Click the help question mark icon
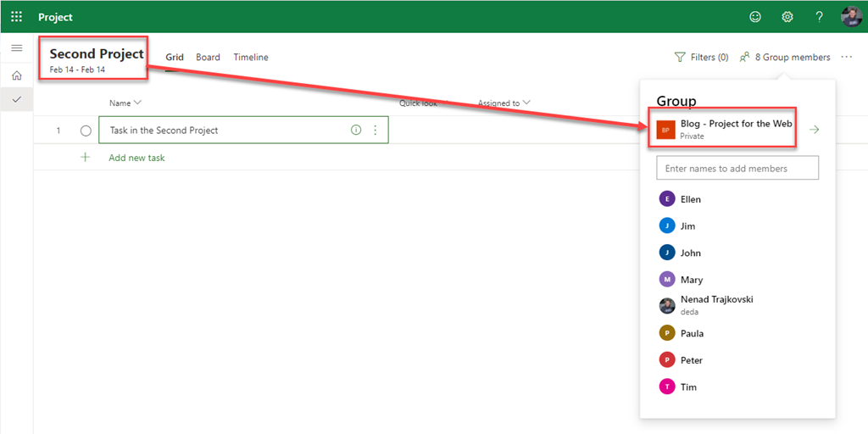Viewport: 868px width, 434px height. [819, 17]
